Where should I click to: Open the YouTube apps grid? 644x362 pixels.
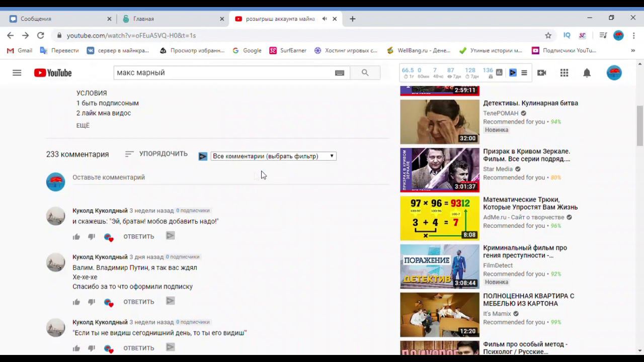(x=564, y=73)
